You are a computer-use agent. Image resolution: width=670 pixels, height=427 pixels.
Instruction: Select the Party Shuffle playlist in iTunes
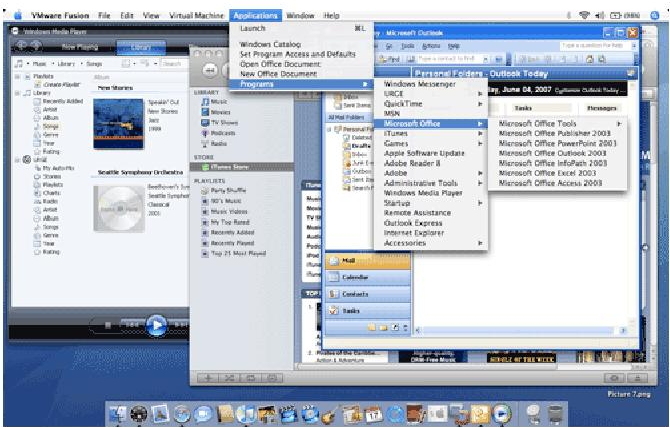click(228, 191)
